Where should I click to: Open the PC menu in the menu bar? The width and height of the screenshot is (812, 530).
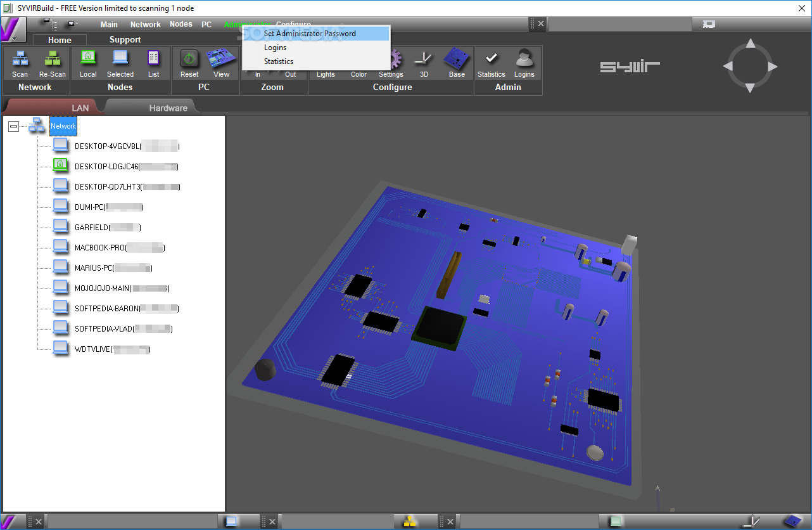pos(206,25)
